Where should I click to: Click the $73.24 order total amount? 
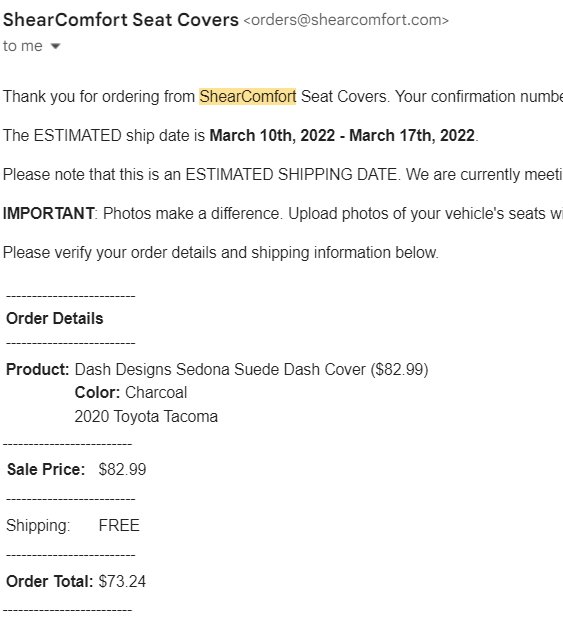(122, 581)
